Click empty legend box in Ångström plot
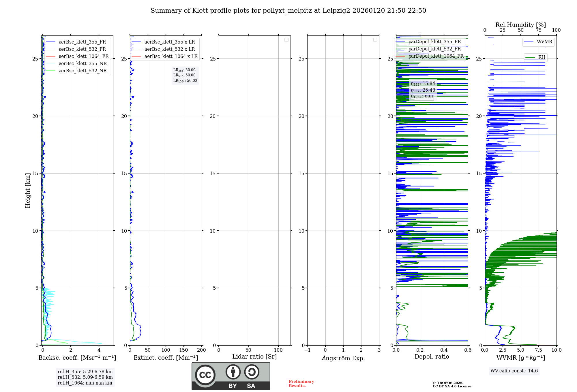 pos(375,40)
